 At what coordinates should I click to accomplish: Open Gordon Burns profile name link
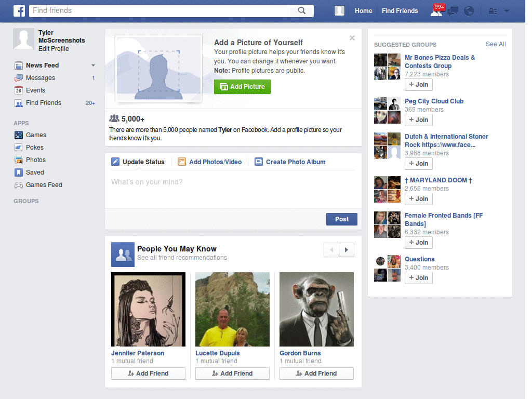click(300, 353)
